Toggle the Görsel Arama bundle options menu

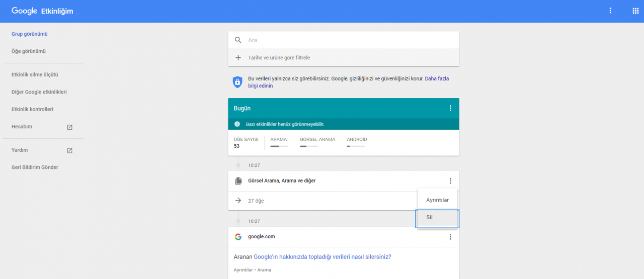tap(450, 181)
